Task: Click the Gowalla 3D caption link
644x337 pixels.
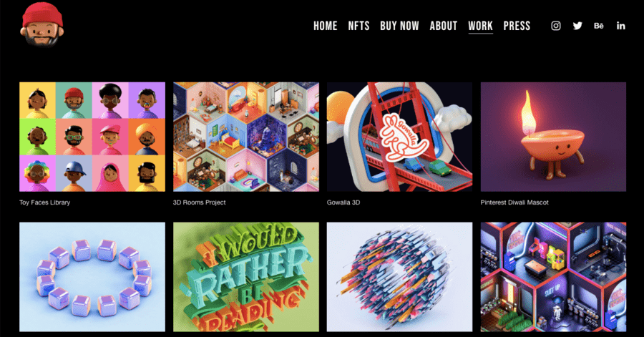Action: point(343,202)
